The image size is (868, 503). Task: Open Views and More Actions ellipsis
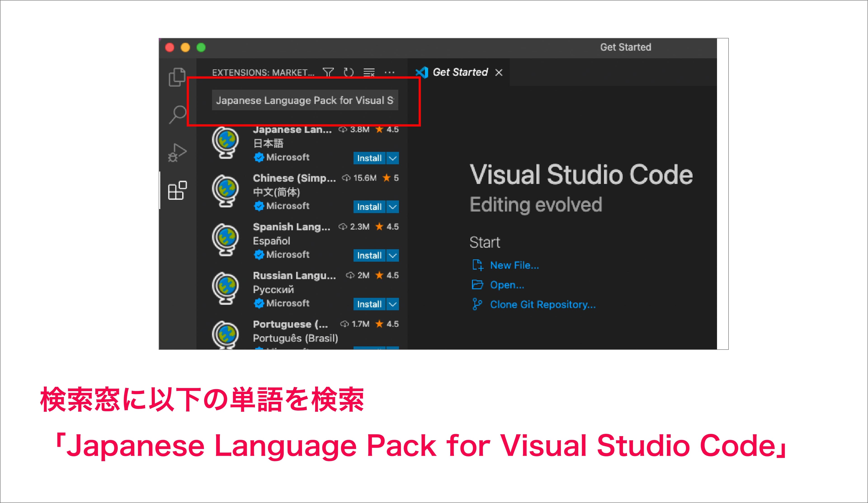(389, 72)
